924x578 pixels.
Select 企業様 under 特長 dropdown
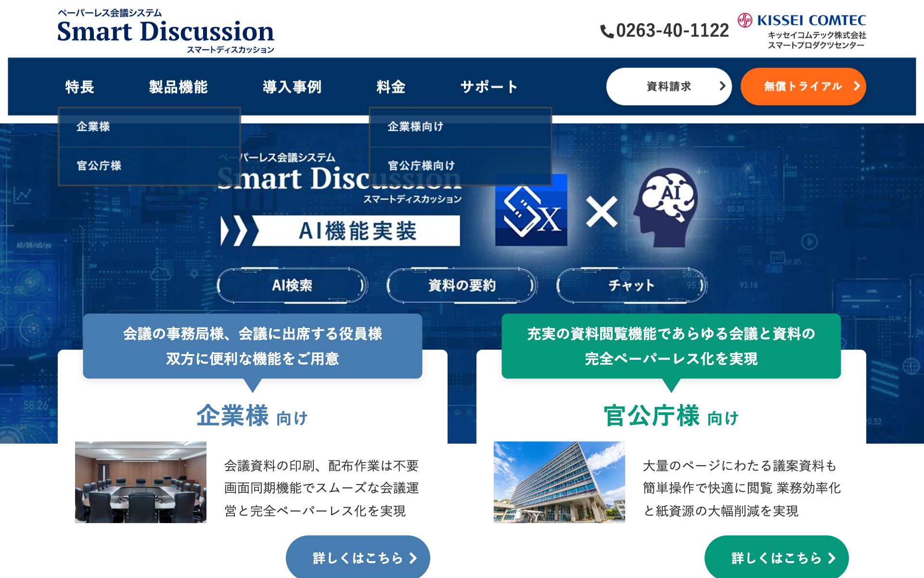pyautogui.click(x=149, y=127)
